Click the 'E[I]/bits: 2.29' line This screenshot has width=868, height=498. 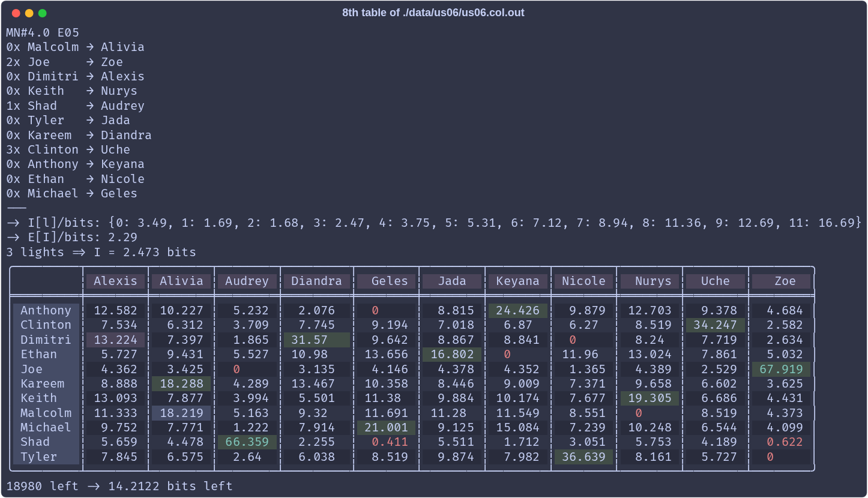[x=71, y=237]
